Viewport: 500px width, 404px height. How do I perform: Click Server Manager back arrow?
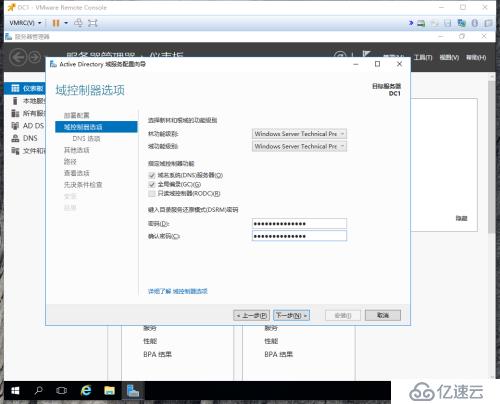[x=18, y=57]
